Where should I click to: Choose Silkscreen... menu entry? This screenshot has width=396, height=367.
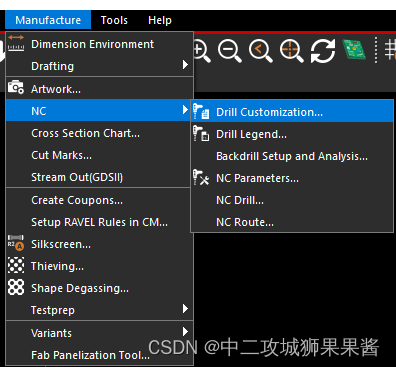tap(99, 244)
